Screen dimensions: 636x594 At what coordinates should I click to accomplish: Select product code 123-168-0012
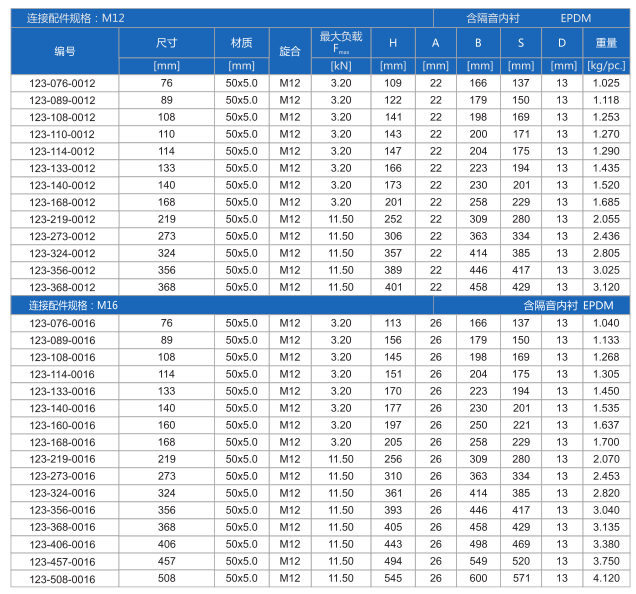(x=62, y=202)
